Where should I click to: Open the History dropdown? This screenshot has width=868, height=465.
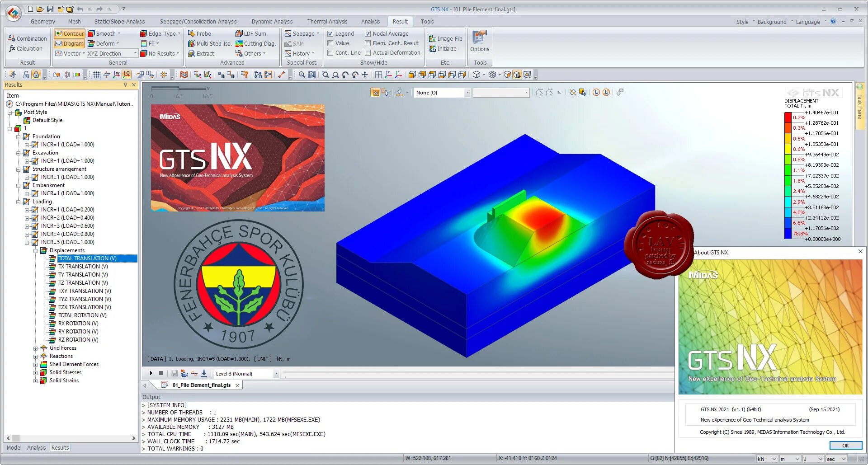click(x=299, y=53)
